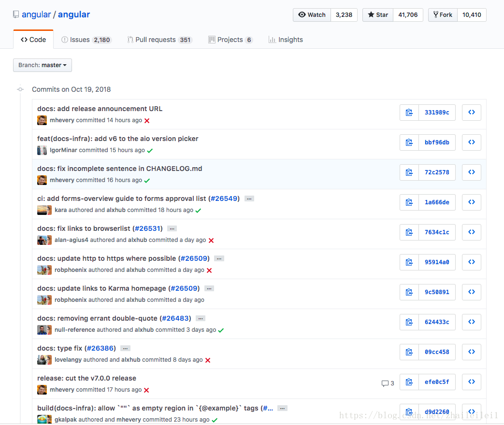
Task: Open the Branch: master dropdown
Action: [43, 65]
